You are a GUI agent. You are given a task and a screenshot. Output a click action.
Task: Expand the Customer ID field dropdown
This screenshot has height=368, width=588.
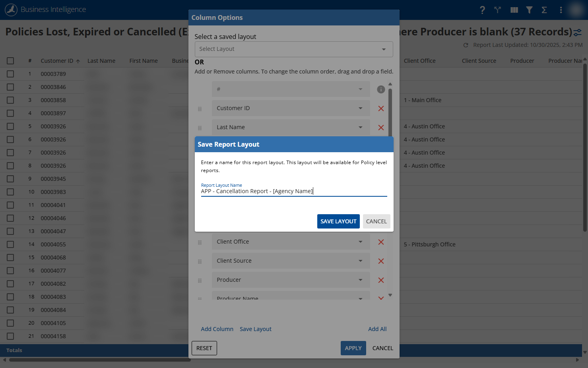point(291,108)
